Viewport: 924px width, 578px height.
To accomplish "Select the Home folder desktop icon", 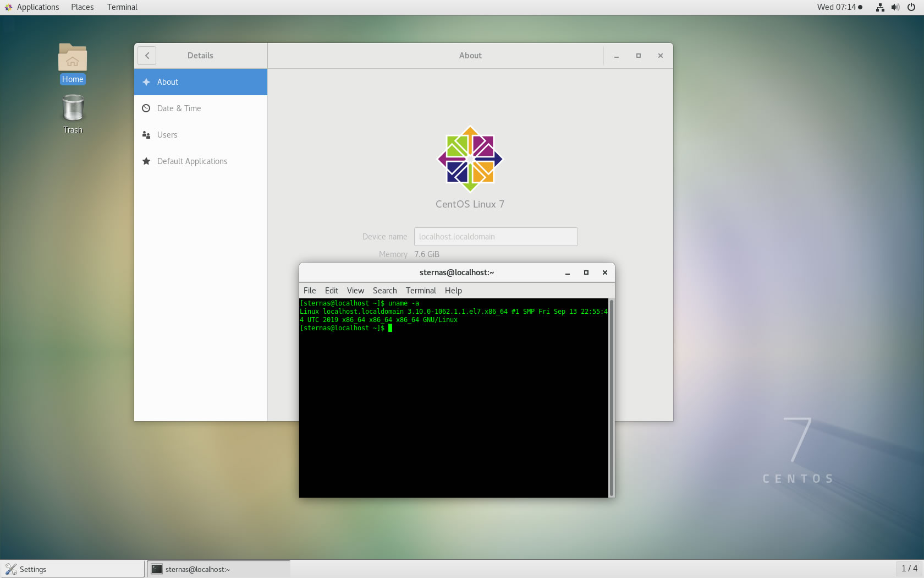I will point(73,63).
